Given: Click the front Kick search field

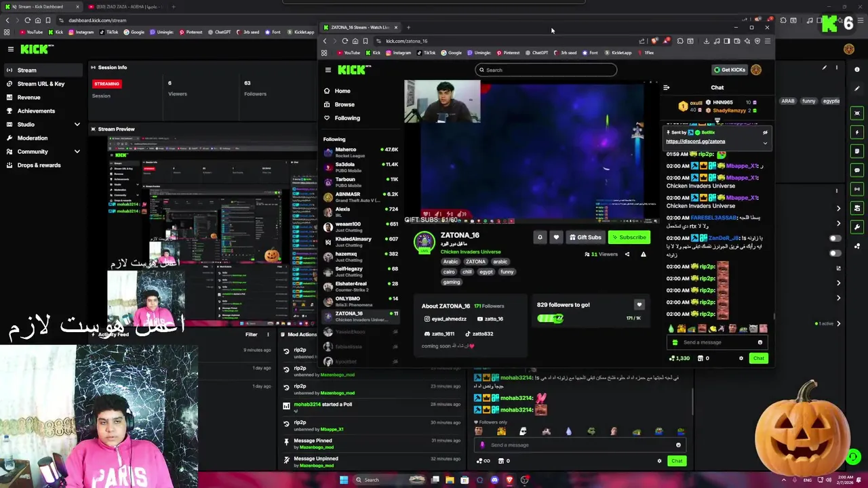Looking at the screenshot, I should point(546,70).
